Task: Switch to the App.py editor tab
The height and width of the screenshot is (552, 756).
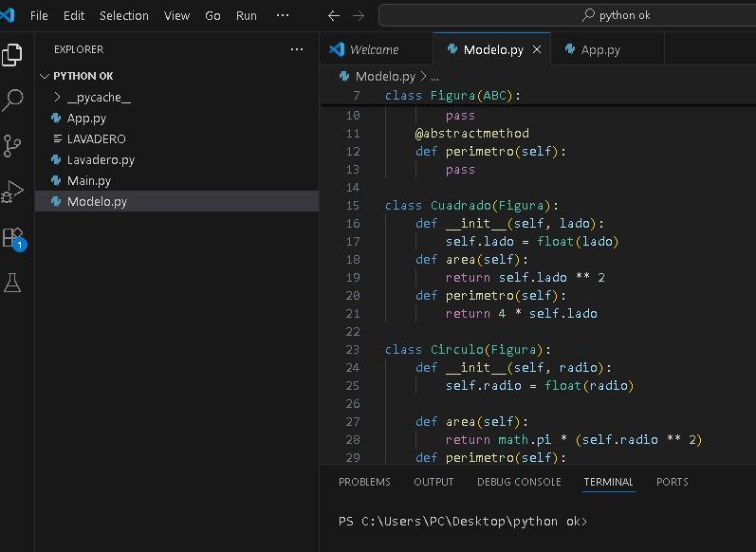Action: pyautogui.click(x=607, y=49)
